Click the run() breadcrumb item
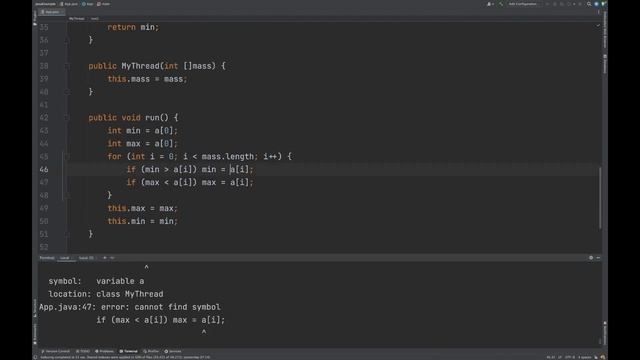640x360 pixels. click(95, 18)
